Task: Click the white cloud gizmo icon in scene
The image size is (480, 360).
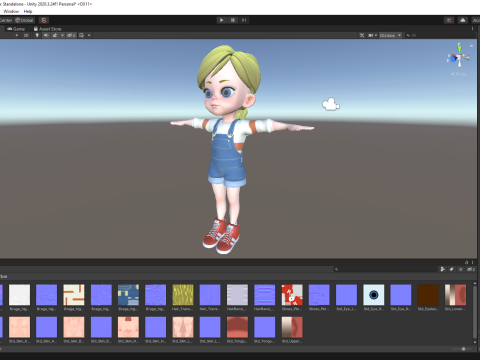Action: click(331, 104)
